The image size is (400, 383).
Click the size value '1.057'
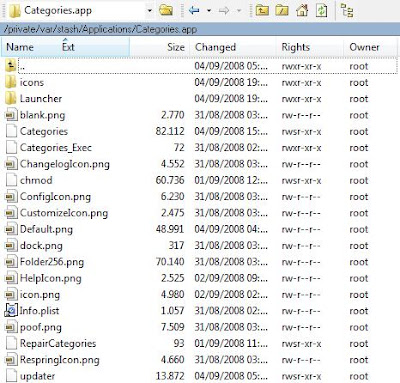[173, 311]
